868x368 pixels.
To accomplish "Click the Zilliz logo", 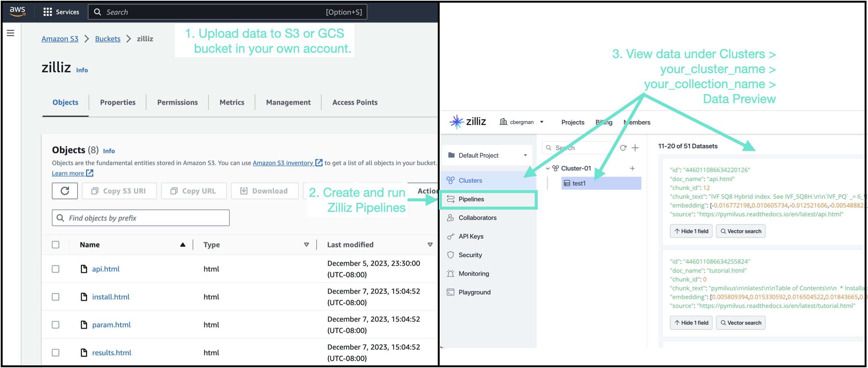I will click(468, 122).
